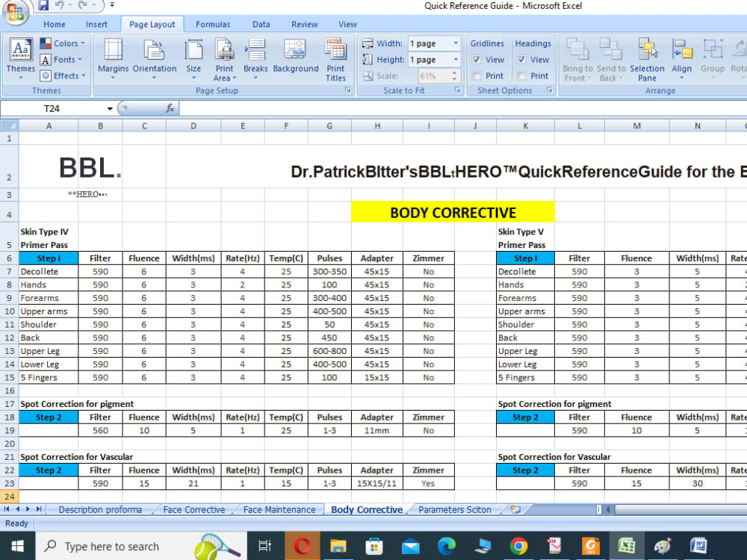747x560 pixels.
Task: Toggle the Headings View checkbox
Action: 521,60
